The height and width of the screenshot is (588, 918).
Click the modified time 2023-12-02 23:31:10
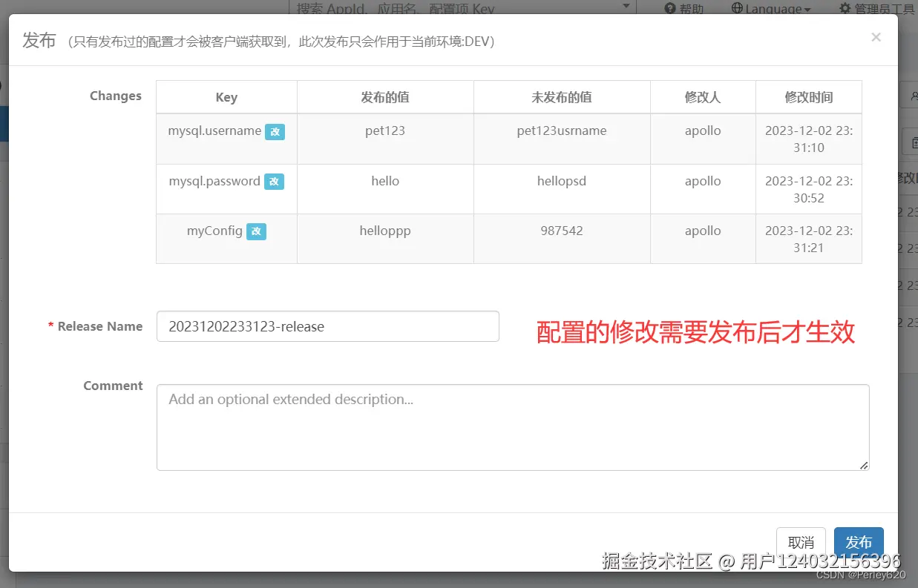809,139
